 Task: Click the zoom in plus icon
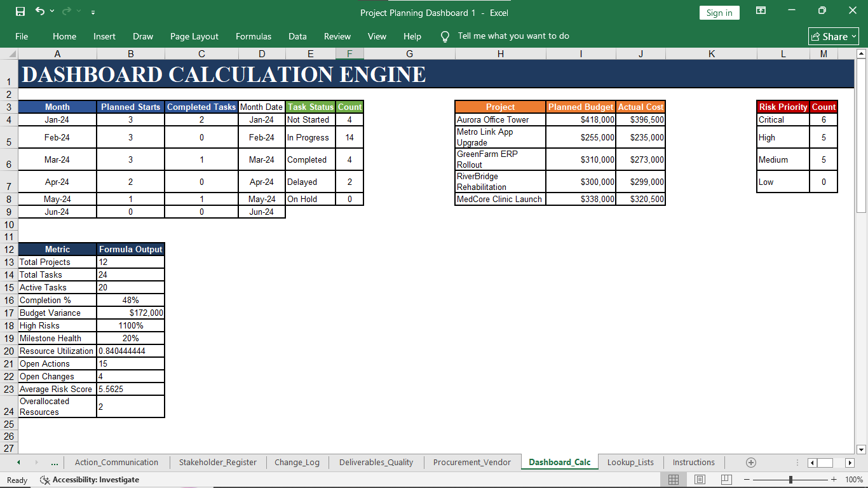pos(834,480)
